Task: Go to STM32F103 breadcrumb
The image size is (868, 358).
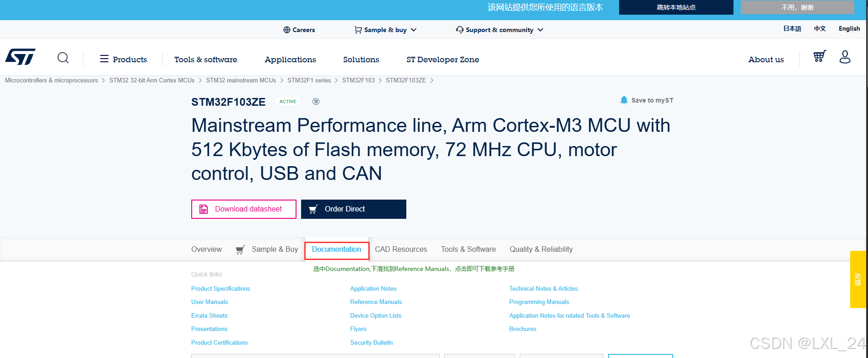Action: coord(358,81)
